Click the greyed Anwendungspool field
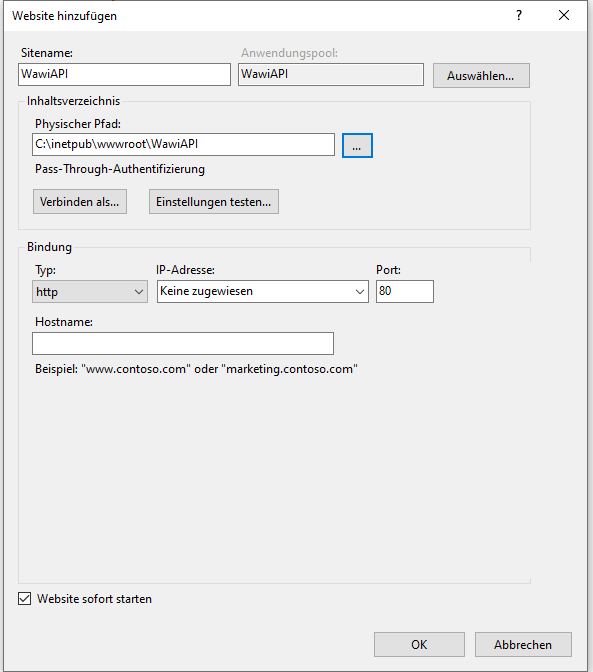 331,75
